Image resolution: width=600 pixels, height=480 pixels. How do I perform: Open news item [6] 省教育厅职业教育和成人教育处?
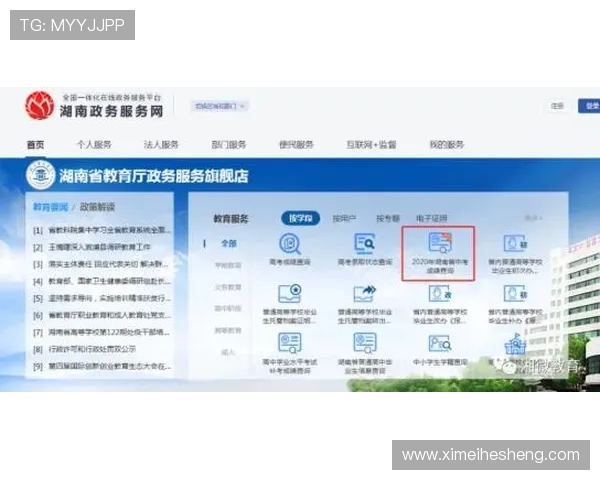coord(102,315)
